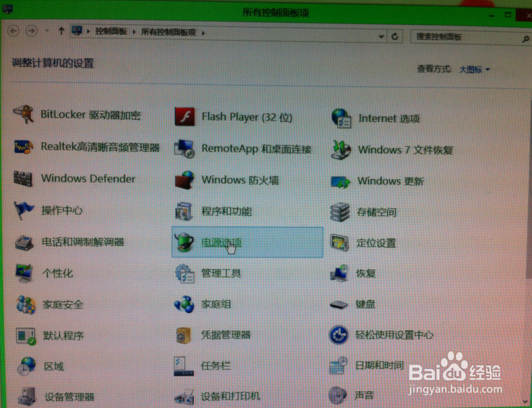Open the 日期和时间 calendar icon

click(x=339, y=365)
